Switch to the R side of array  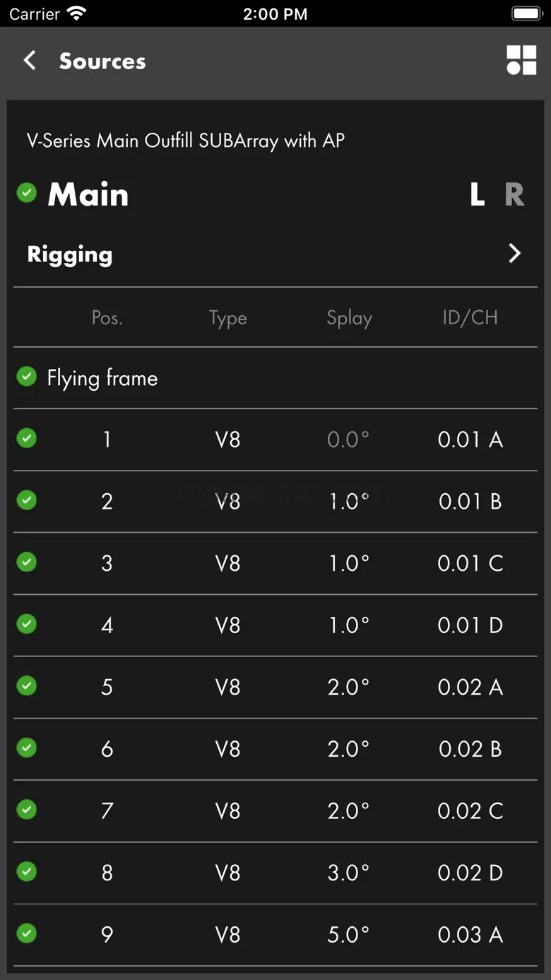pyautogui.click(x=514, y=195)
